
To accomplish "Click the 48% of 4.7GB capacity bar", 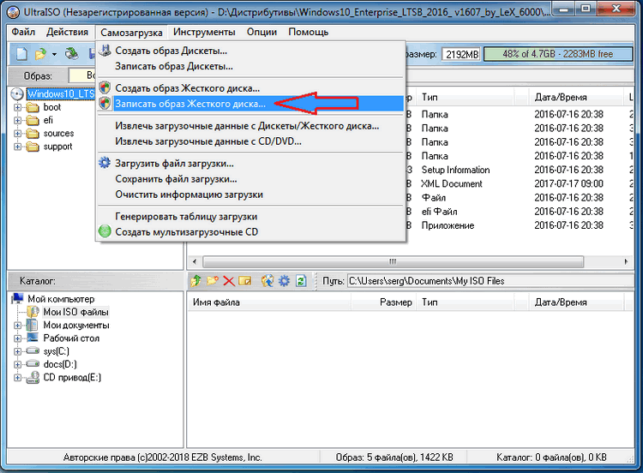I will 558,54.
